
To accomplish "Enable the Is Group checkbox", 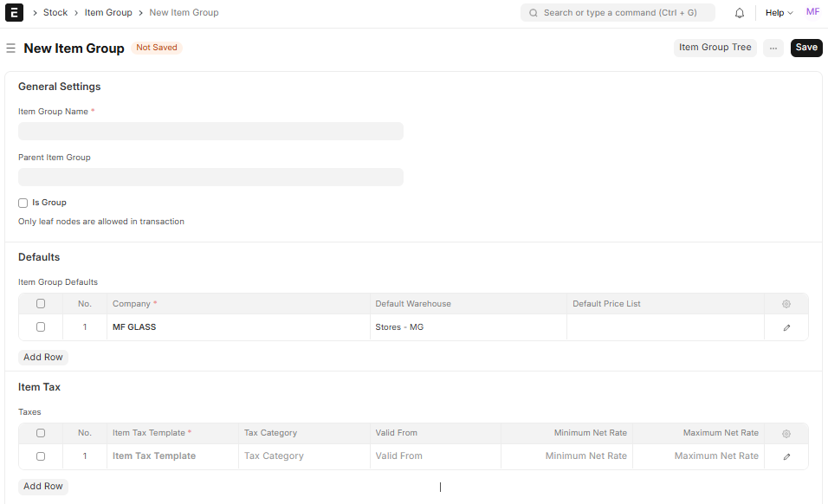I will point(23,203).
